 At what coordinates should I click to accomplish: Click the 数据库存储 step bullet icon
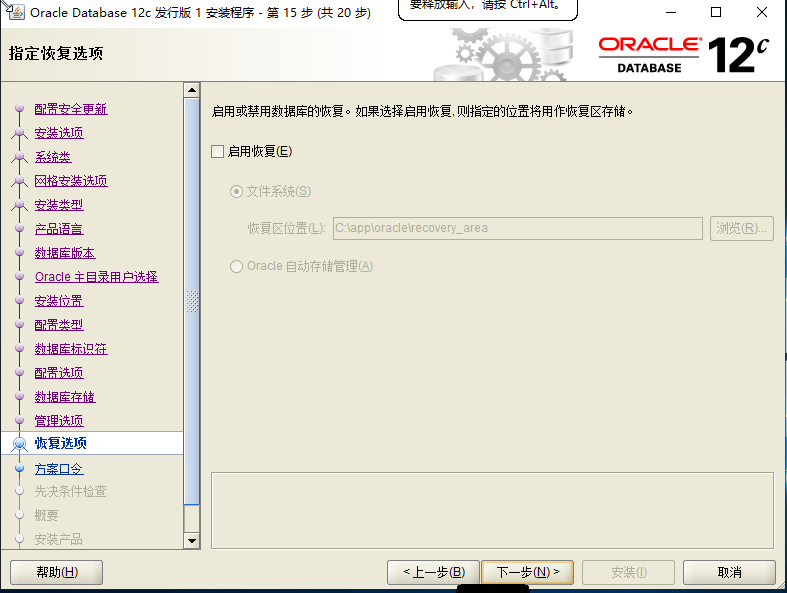point(20,396)
